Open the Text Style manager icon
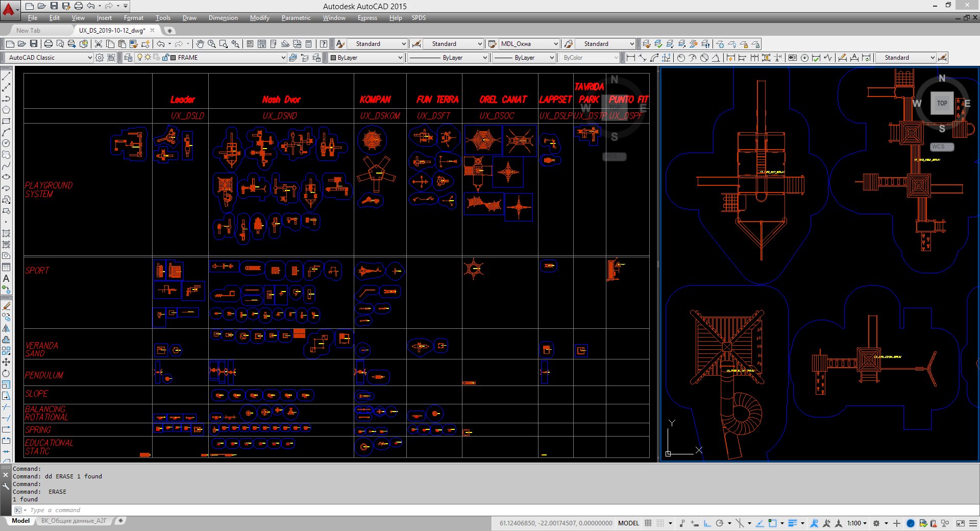Viewport: 980px width, 531px height. coord(340,44)
